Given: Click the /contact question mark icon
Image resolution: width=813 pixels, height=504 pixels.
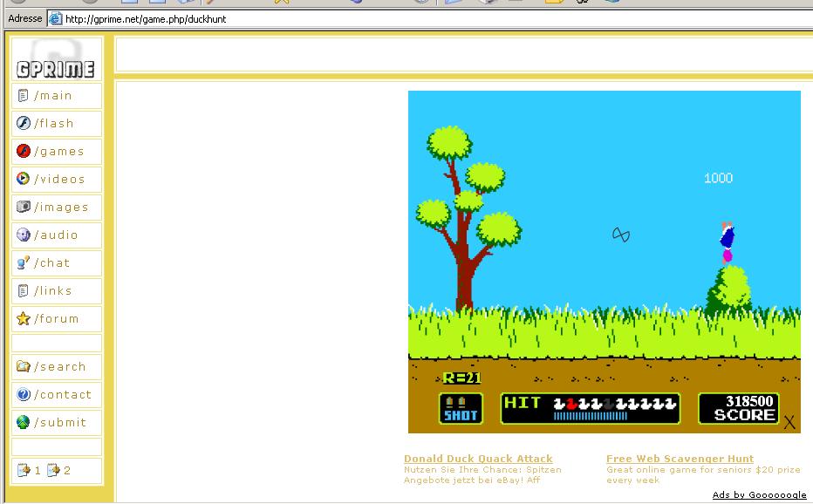Looking at the screenshot, I should click(24, 395).
